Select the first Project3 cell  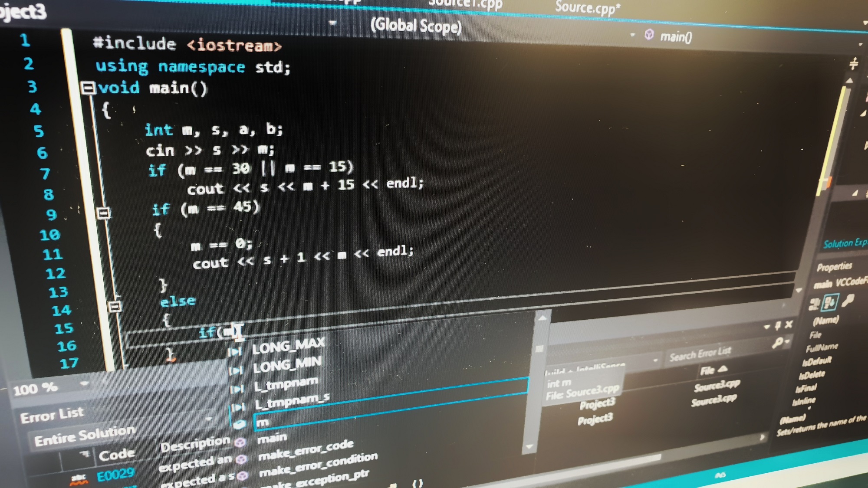[598, 404]
